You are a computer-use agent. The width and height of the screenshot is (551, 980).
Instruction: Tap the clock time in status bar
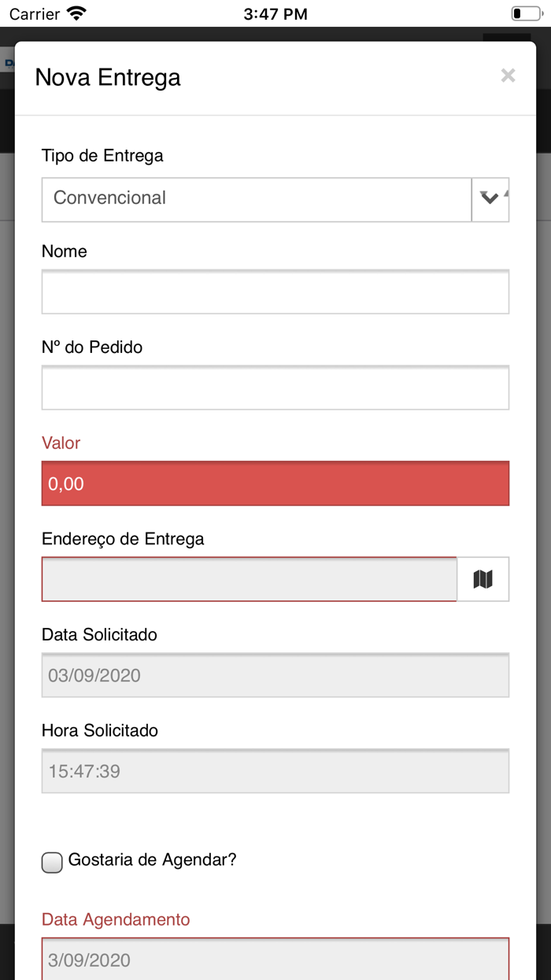tap(275, 13)
